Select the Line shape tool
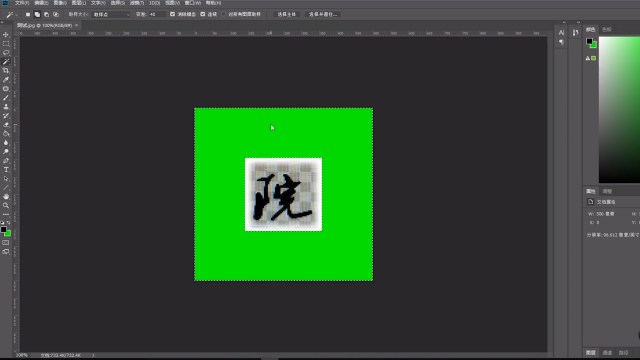 click(x=6, y=187)
